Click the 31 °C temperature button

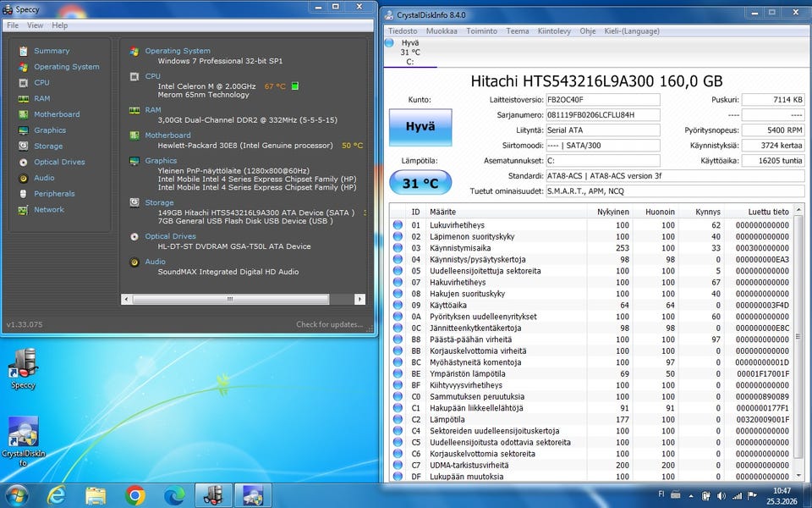420,183
